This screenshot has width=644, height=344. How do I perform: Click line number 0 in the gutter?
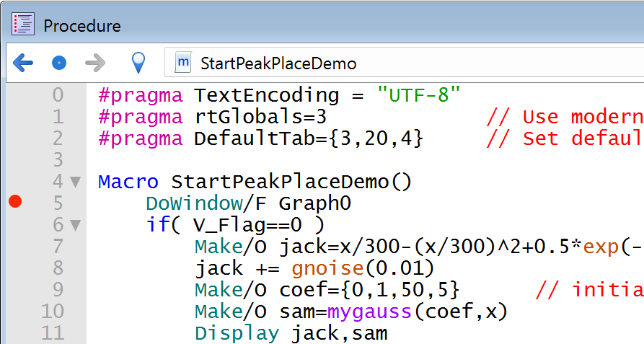coord(58,95)
